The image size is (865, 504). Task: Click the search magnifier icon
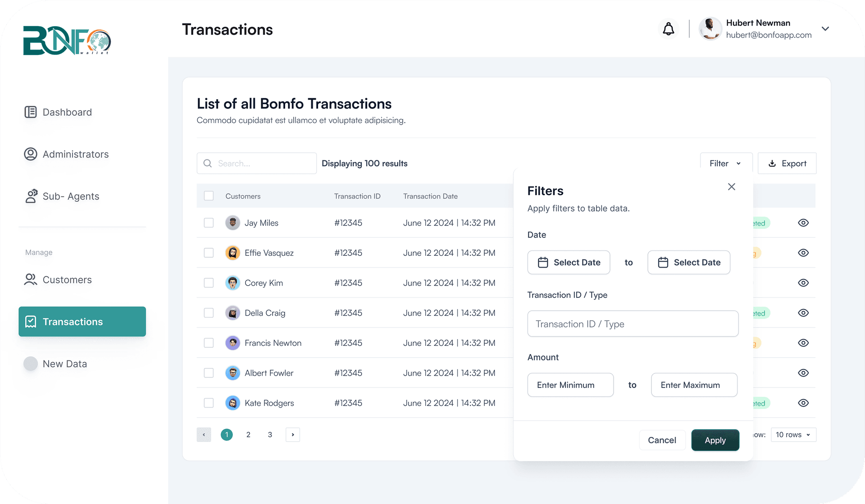208,163
